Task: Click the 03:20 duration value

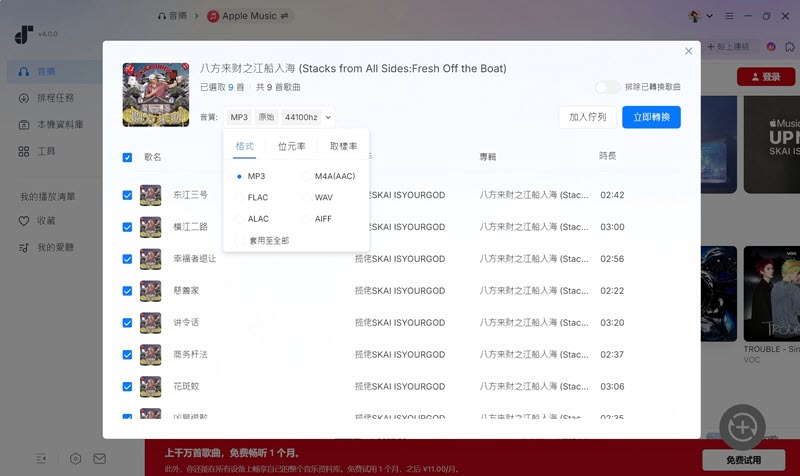Action: pyautogui.click(x=612, y=323)
